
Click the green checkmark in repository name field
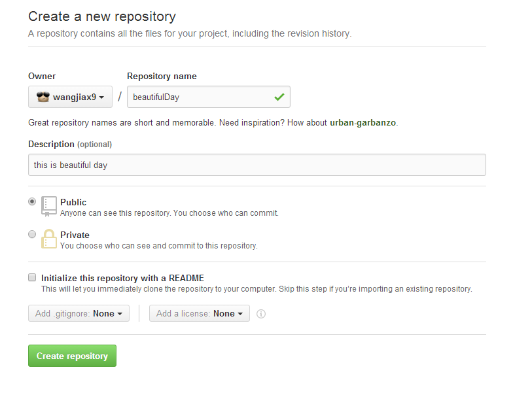pos(279,97)
